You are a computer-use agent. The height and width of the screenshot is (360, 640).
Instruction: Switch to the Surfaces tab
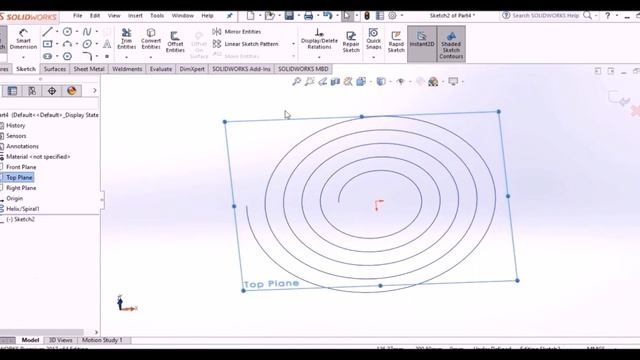55,69
